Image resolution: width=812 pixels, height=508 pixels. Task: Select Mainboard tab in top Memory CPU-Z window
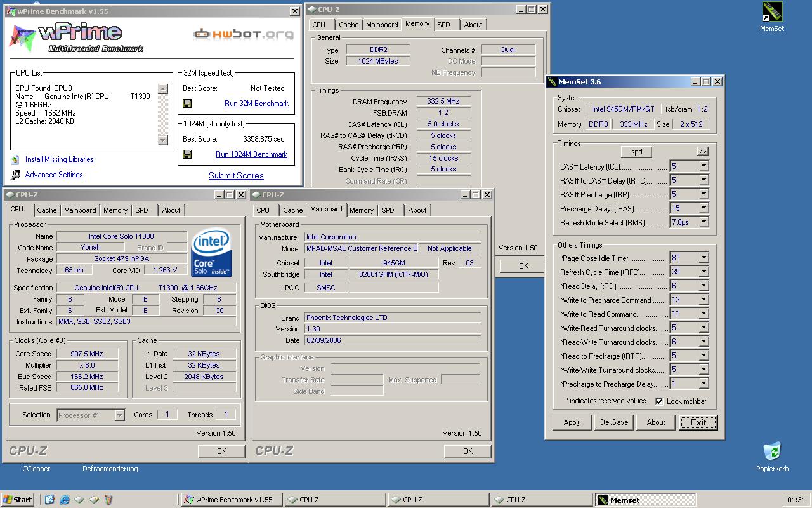pyautogui.click(x=382, y=25)
